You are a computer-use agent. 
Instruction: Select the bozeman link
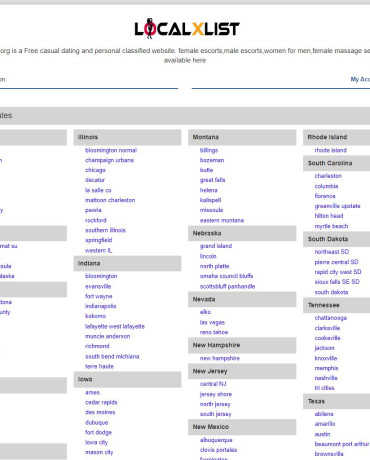[212, 160]
